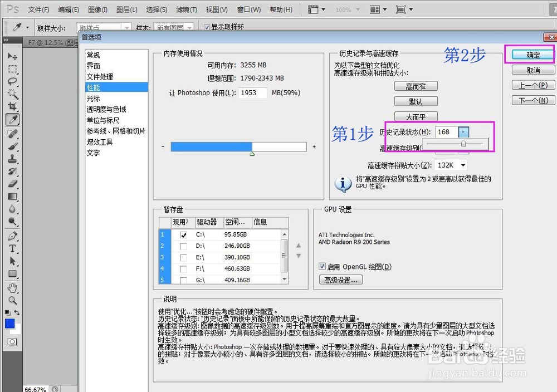Viewport: 557px width, 392px height.
Task: Open the 编辑(E) menu
Action: pos(69,9)
